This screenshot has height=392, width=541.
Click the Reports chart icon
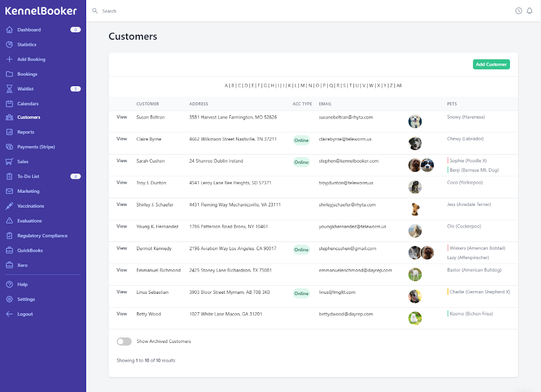[9, 132]
